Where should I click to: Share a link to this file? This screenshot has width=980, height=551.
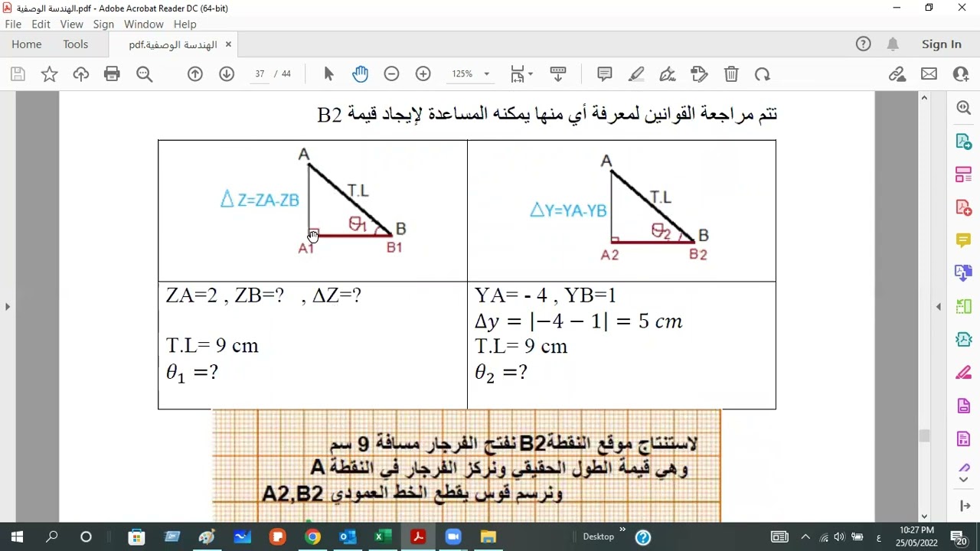point(897,74)
